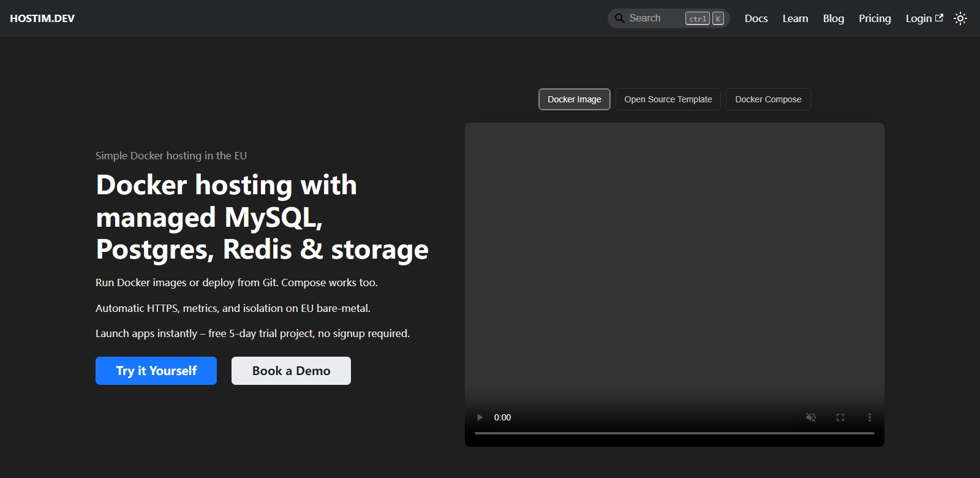Screen dimensions: 980x478
Task: Click the search magnifier icon
Action: 619,18
